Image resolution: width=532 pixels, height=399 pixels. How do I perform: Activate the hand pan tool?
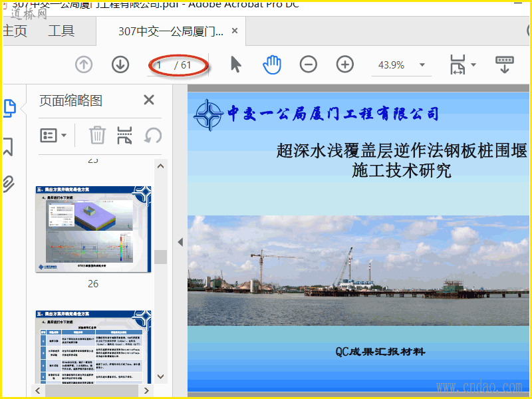click(x=272, y=65)
